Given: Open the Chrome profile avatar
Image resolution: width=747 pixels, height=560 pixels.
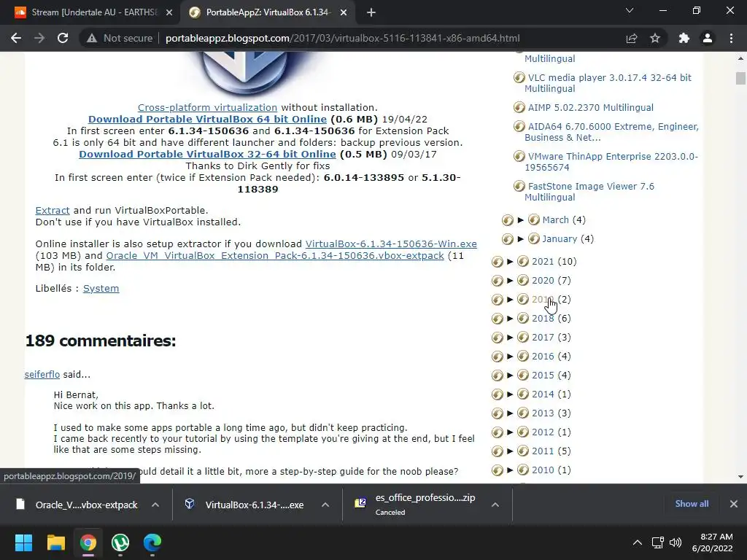Looking at the screenshot, I should (x=708, y=38).
